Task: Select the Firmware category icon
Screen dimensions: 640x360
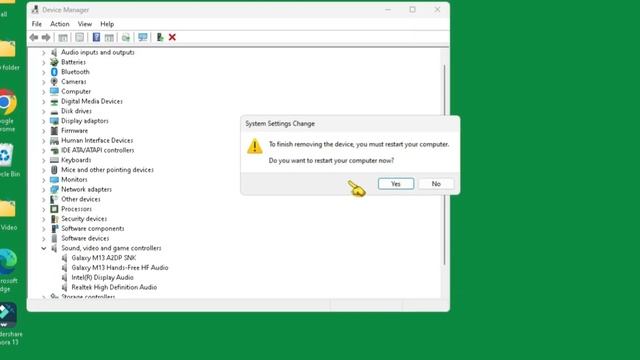Action: pyautogui.click(x=54, y=131)
